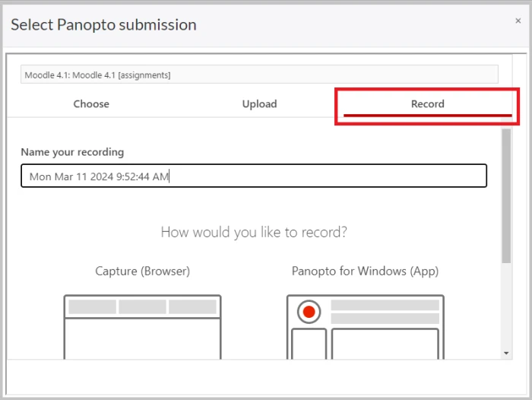
Task: Click the empty body of browser window illustration
Action: [143, 339]
